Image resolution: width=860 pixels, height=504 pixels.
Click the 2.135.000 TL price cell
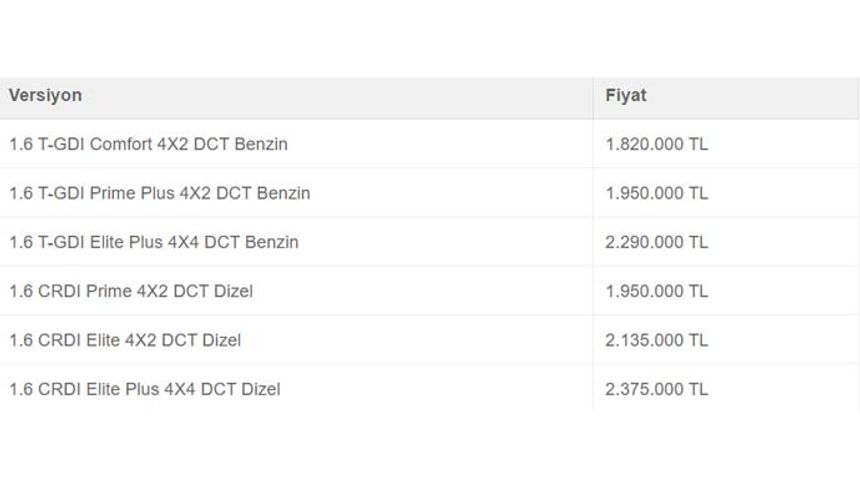pyautogui.click(x=657, y=340)
